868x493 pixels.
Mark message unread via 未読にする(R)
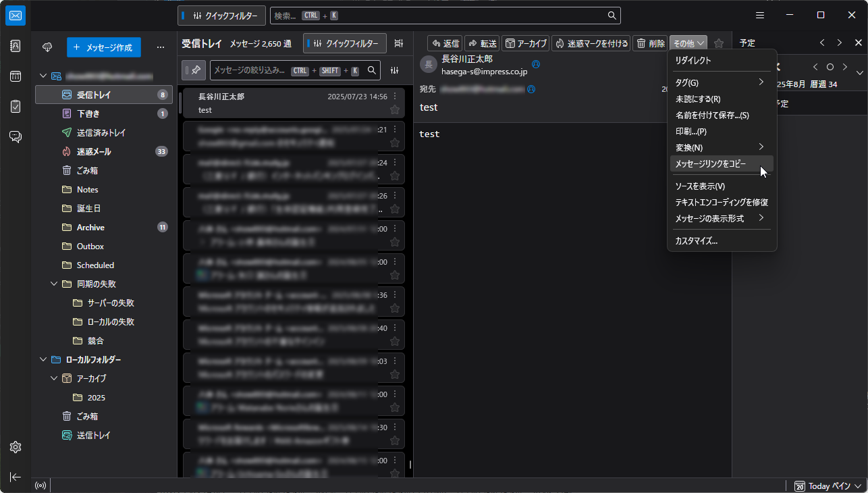[720, 99]
